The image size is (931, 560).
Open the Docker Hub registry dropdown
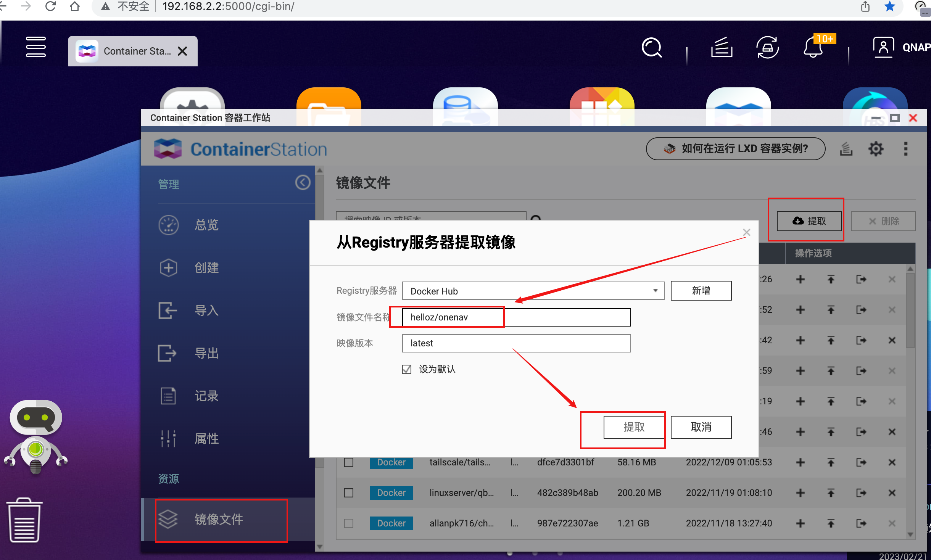655,291
